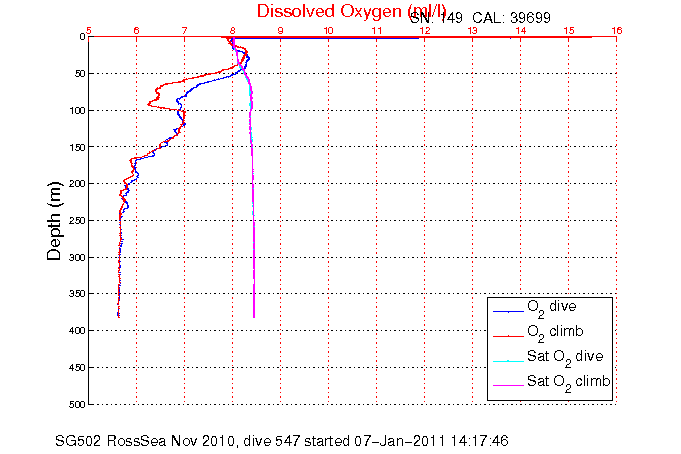
Task: Click the 'Depth (m)' y-axis label
Action: [x=55, y=221]
